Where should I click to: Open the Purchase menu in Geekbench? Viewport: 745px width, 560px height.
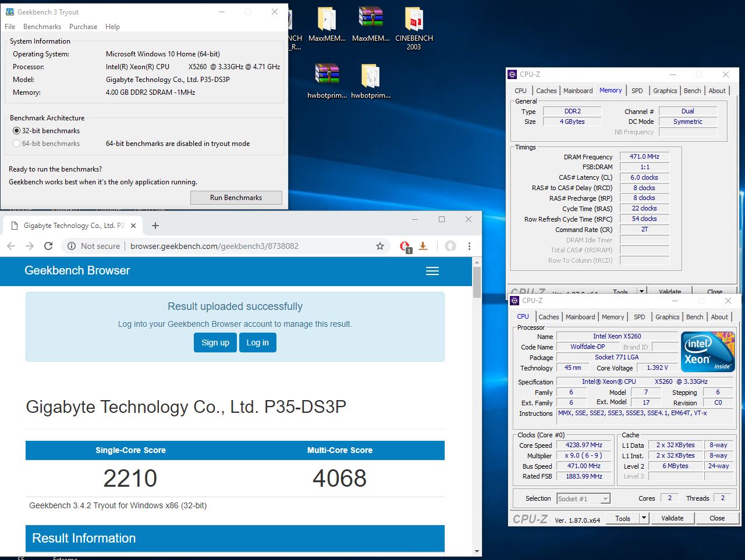[x=83, y=27]
